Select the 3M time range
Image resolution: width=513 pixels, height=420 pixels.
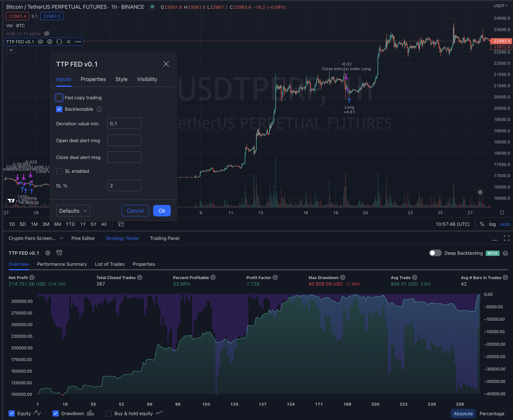tap(46, 224)
